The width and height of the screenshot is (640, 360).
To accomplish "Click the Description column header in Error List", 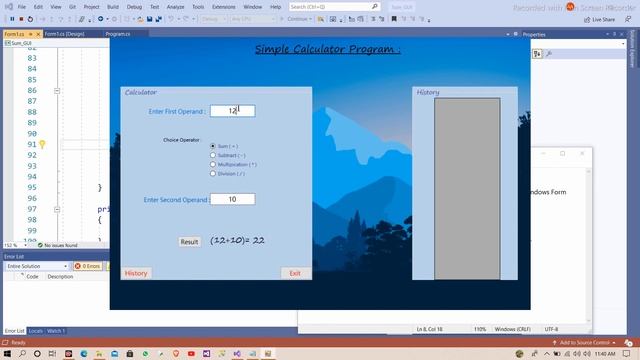I will point(60,277).
